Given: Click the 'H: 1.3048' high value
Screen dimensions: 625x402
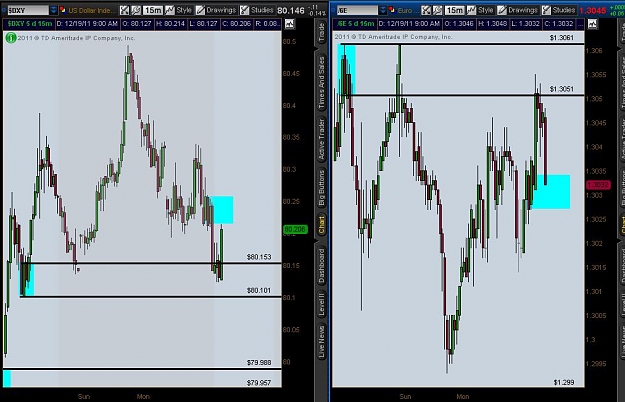Looking at the screenshot, I should [x=493, y=24].
